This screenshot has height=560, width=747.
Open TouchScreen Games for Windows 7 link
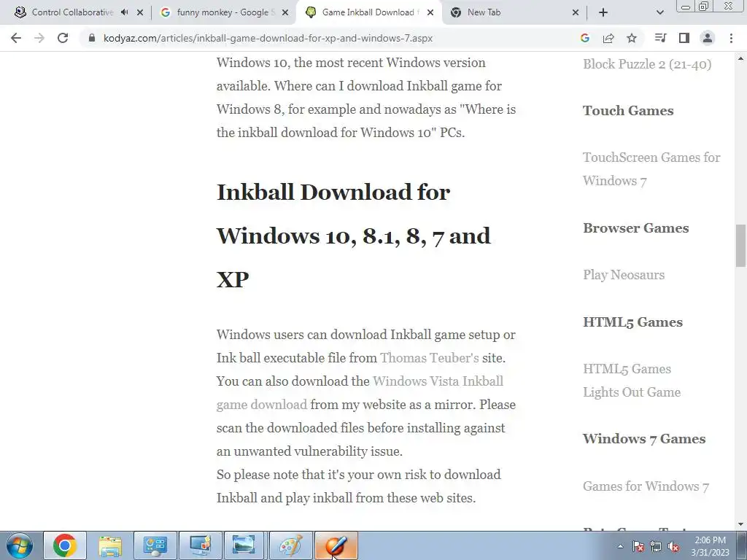(x=651, y=169)
